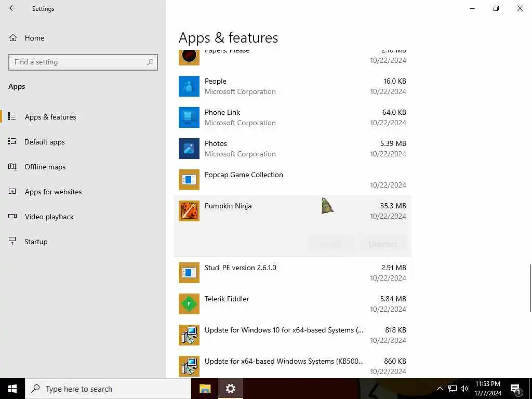The width and height of the screenshot is (532, 399).
Task: Open the Windows Start menu
Action: pyautogui.click(x=12, y=389)
